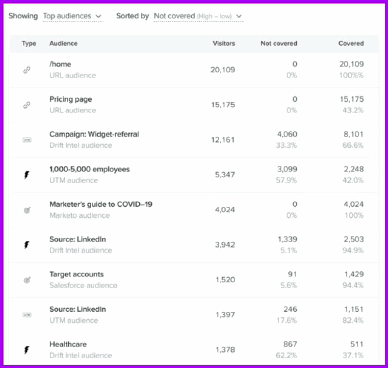388x368 pixels.
Task: Open the Top audiences dropdown
Action: tap(72, 16)
